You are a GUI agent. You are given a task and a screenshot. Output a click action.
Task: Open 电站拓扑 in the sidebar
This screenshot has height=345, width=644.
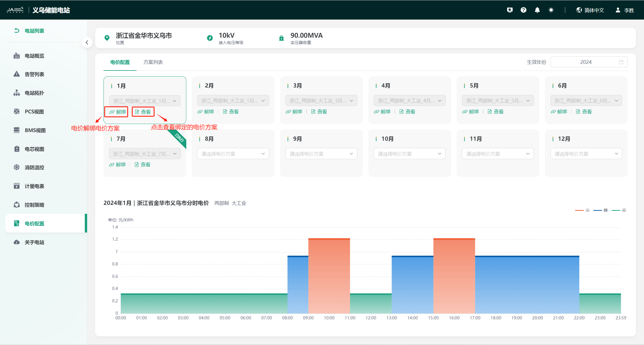click(34, 93)
